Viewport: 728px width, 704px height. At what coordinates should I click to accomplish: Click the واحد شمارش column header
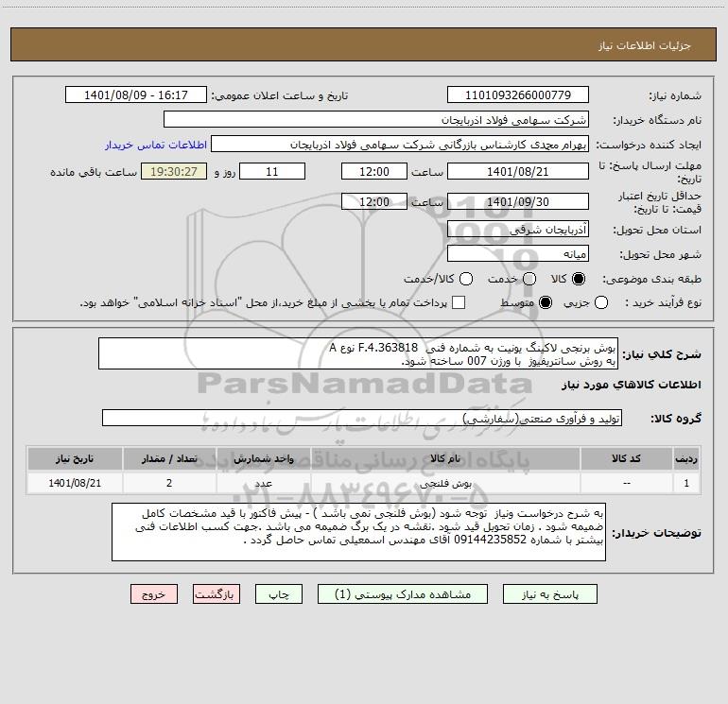click(263, 458)
